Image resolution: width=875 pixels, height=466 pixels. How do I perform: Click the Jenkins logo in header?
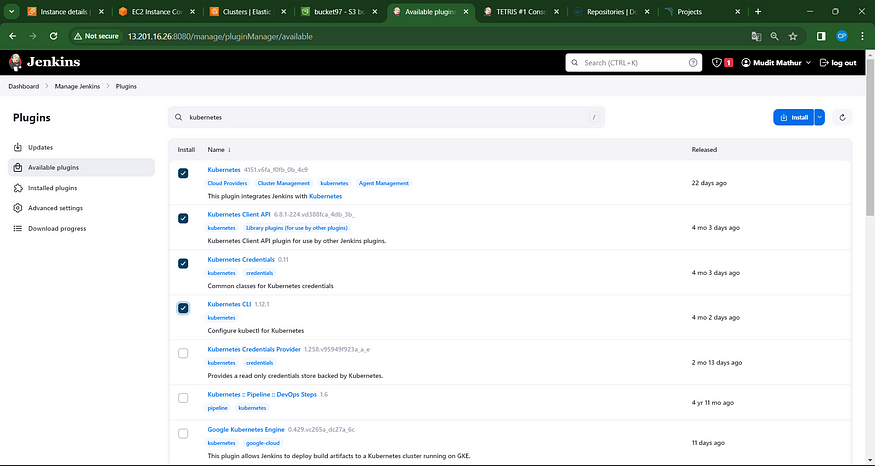45,63
